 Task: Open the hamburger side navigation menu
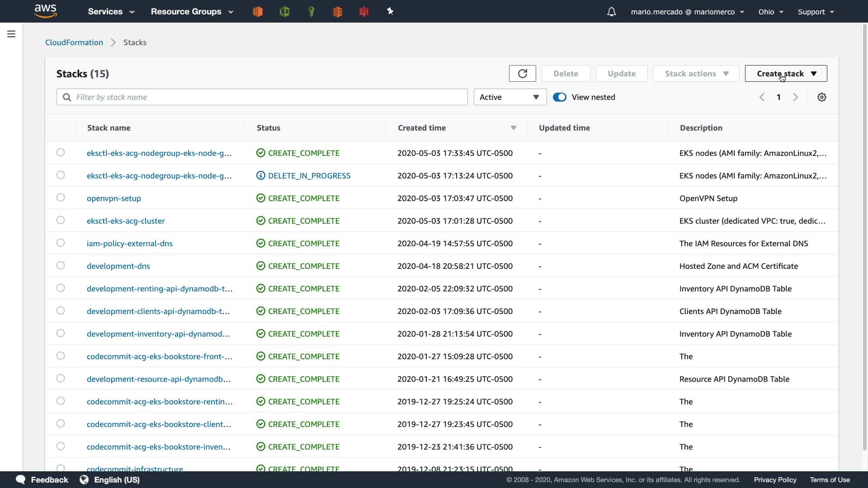(x=11, y=34)
